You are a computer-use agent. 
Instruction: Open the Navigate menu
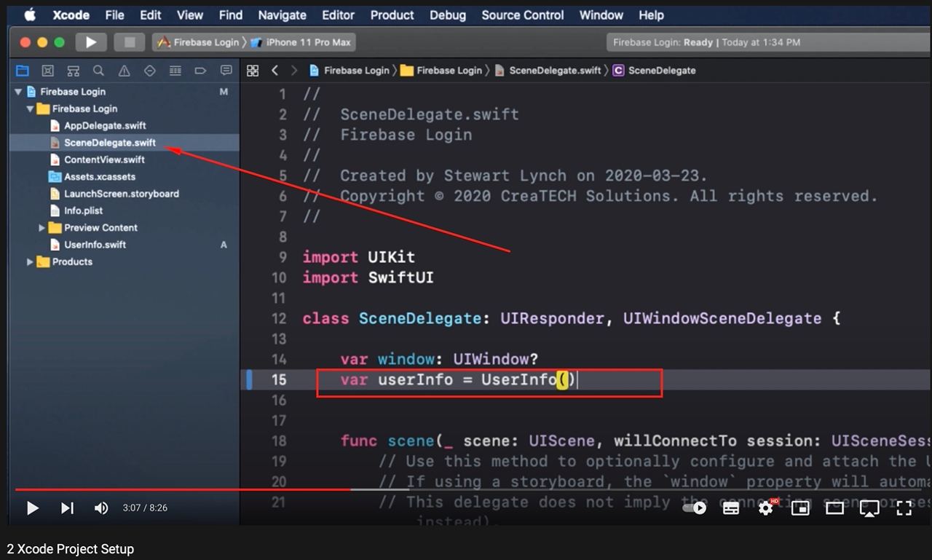point(283,15)
